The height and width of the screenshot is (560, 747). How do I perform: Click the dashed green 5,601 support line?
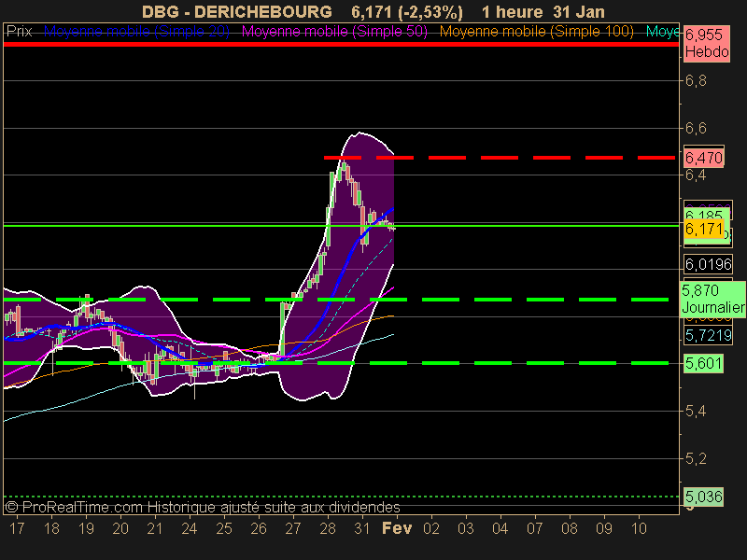coord(336,363)
